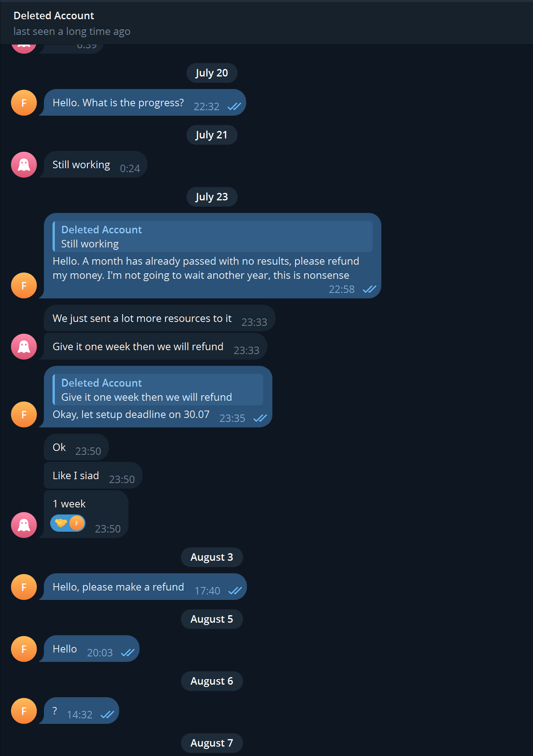
Task: Open the "Deleted Account" profile from the chat header
Action: click(x=54, y=16)
